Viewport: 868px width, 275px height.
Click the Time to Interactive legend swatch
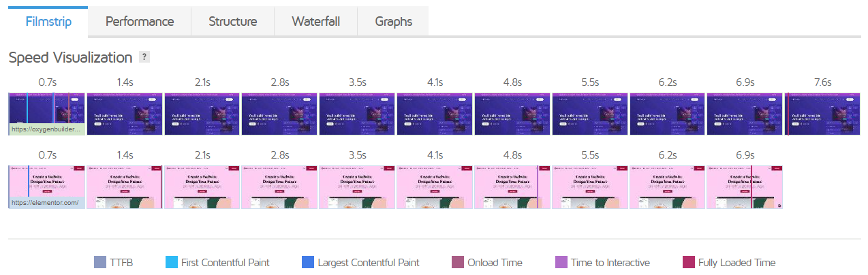(x=561, y=263)
